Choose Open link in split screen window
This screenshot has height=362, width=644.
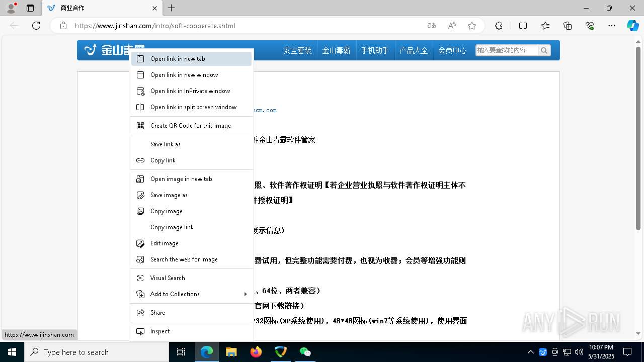191,107
